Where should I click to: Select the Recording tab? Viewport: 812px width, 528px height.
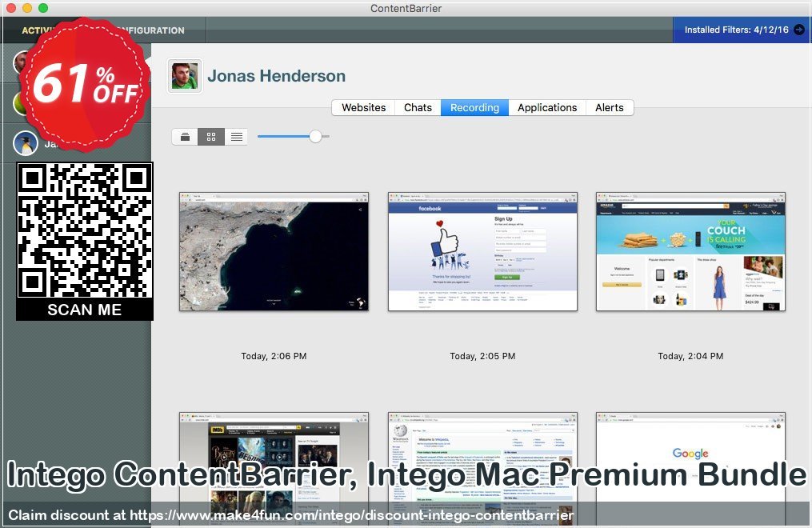click(475, 108)
